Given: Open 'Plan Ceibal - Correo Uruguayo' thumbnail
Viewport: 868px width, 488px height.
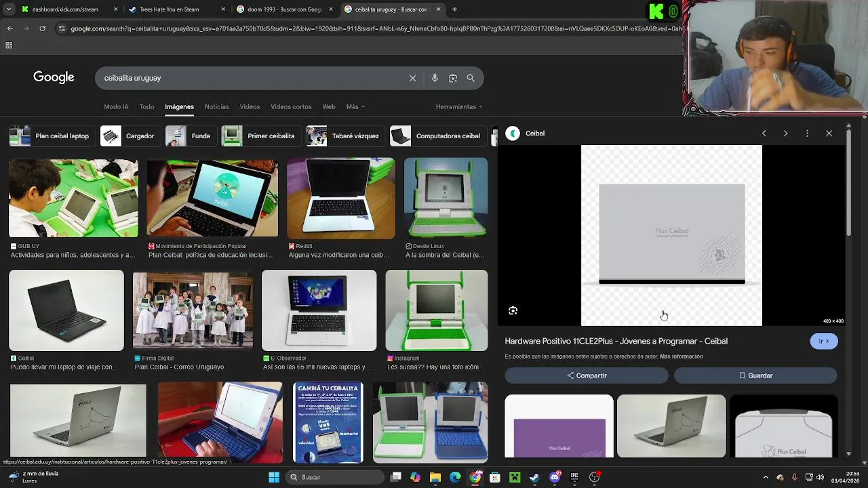Looking at the screenshot, I should (x=193, y=310).
